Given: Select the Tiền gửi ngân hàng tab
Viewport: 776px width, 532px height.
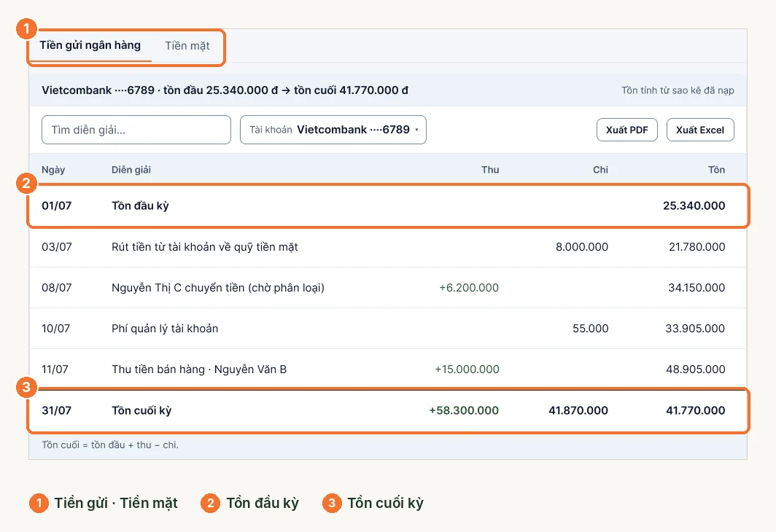Looking at the screenshot, I should 90,45.
